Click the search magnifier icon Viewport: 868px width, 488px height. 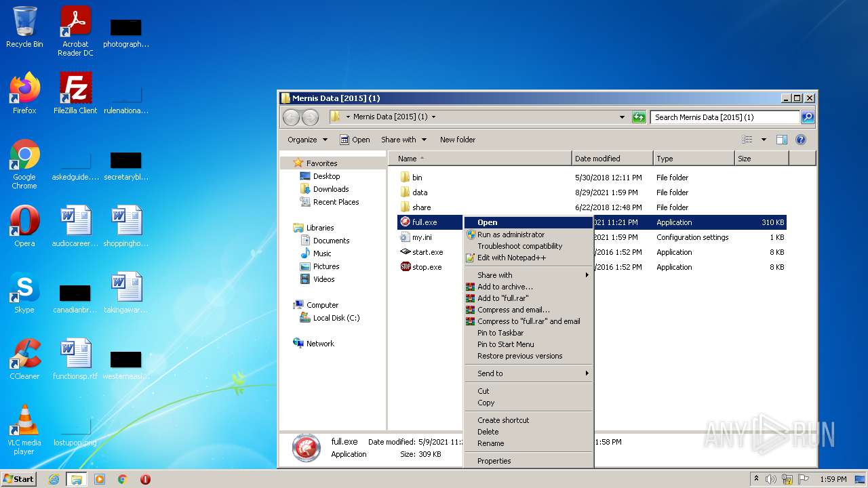coord(808,117)
